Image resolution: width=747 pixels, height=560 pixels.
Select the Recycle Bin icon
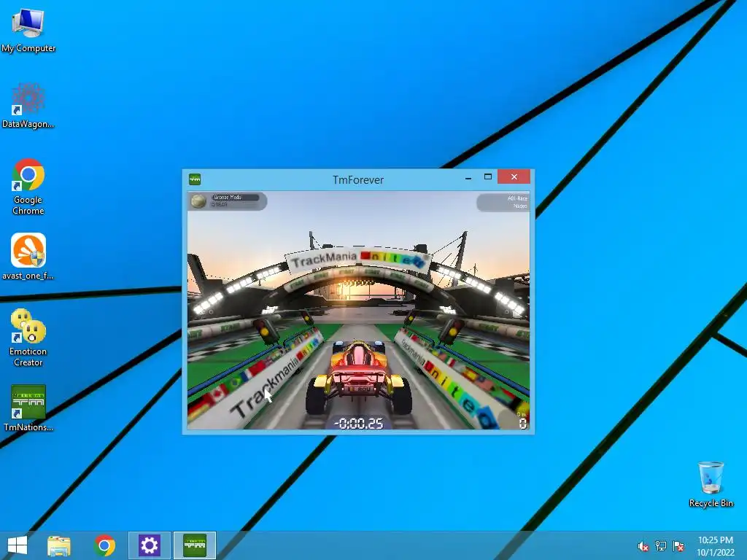pyautogui.click(x=711, y=484)
